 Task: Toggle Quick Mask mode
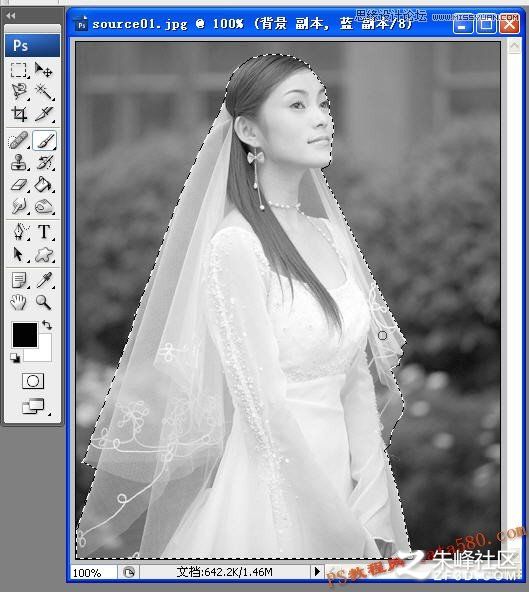tap(33, 381)
